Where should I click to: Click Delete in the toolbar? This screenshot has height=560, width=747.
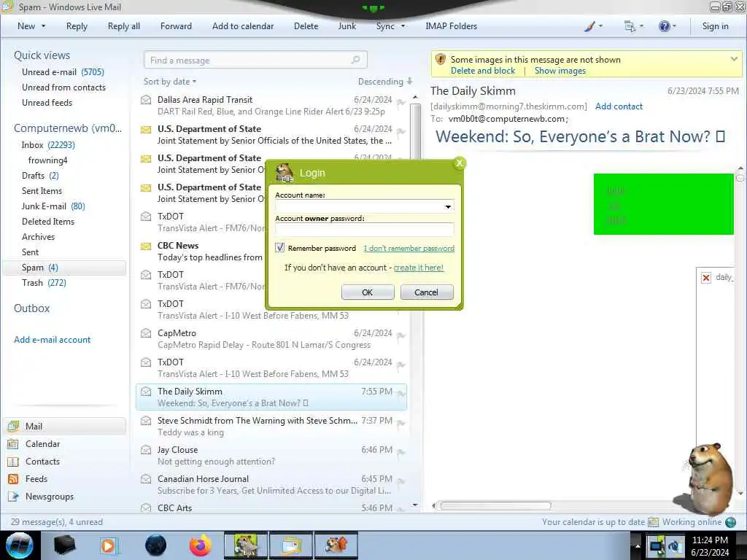point(306,26)
